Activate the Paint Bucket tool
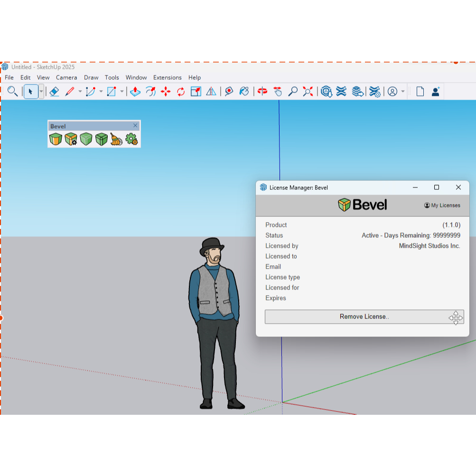Screen dimensions: 476x476 244,92
